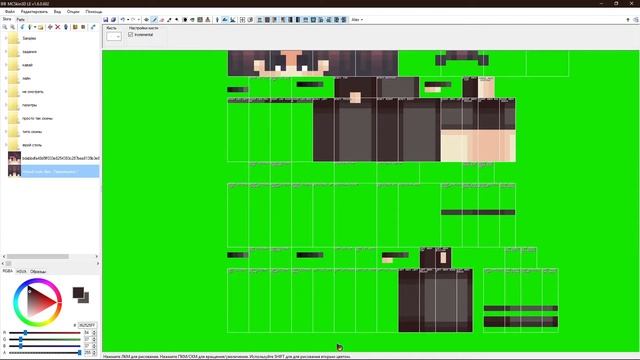Click the hex color code field

click(x=87, y=325)
